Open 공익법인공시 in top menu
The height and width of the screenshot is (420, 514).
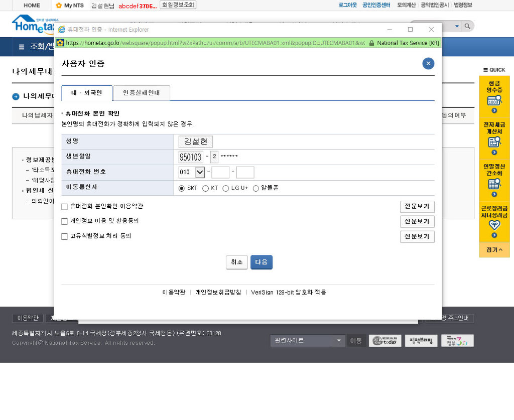435,5
